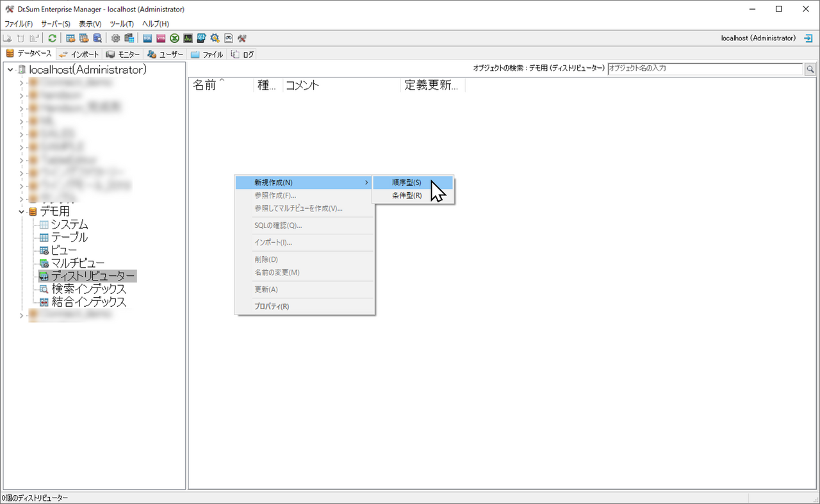
Task: Click the glasses document toolbar icon
Action: (x=228, y=38)
